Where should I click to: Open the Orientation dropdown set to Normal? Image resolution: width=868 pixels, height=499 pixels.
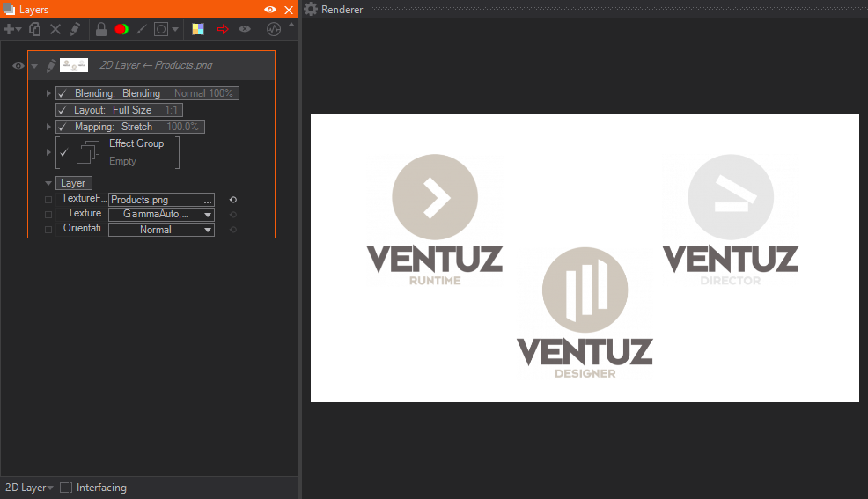pos(161,230)
